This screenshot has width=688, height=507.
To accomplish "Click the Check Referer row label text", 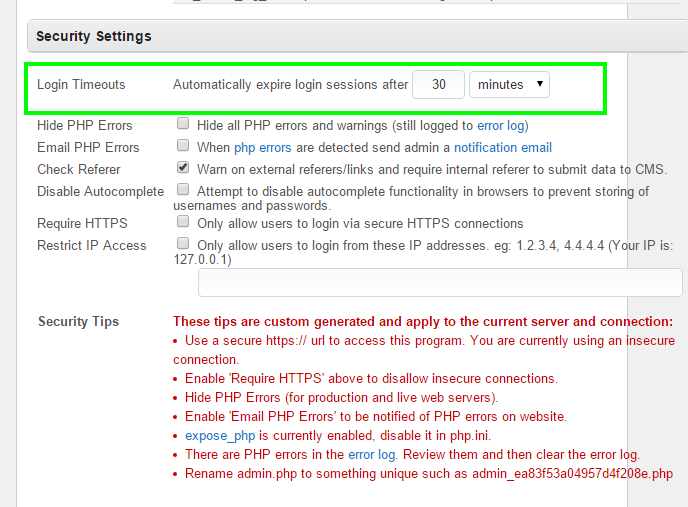I will pos(78,169).
